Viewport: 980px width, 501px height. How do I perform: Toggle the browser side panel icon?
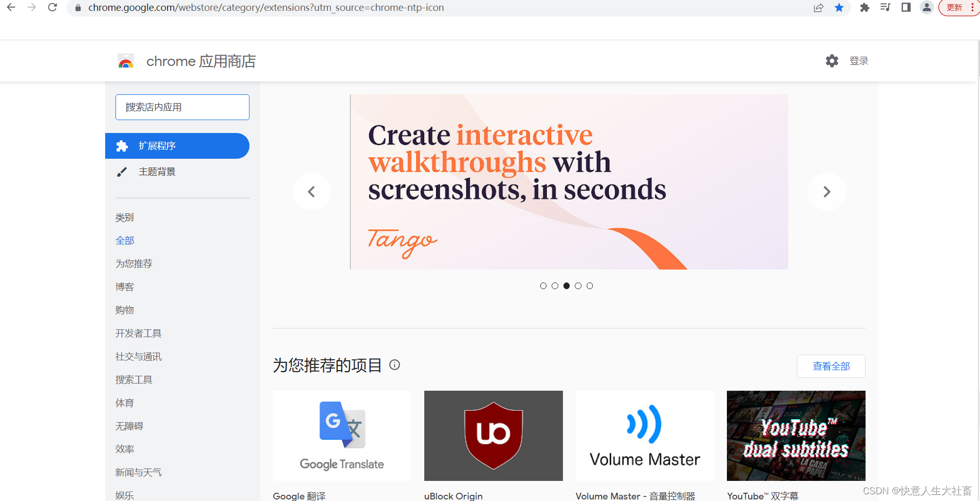coord(906,8)
